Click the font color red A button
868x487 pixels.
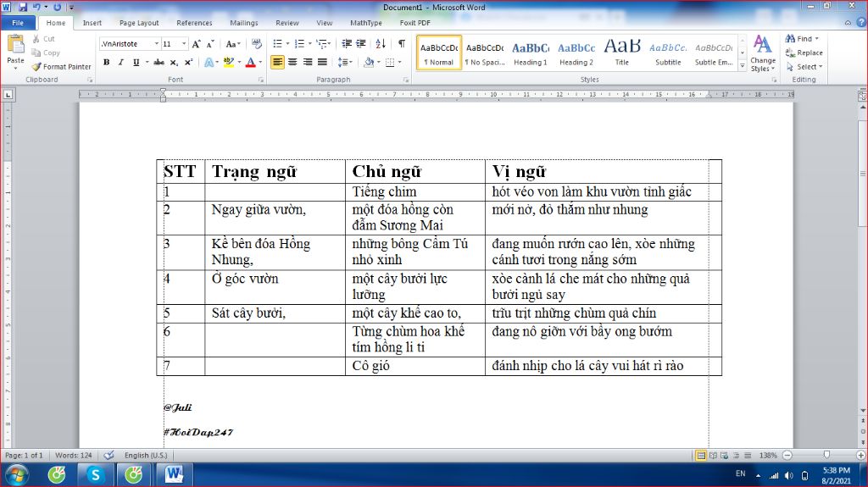click(x=250, y=62)
